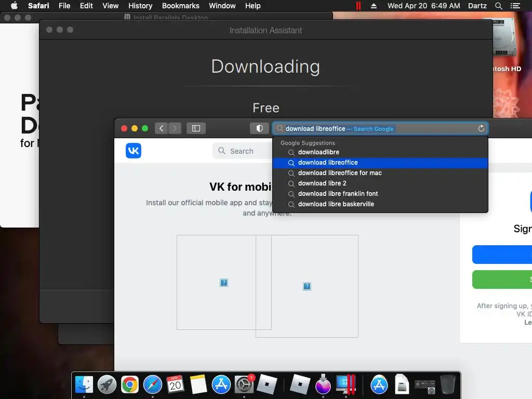The height and width of the screenshot is (399, 532).
Task: Click the Safari compass icon in Dock
Action: coord(153,385)
